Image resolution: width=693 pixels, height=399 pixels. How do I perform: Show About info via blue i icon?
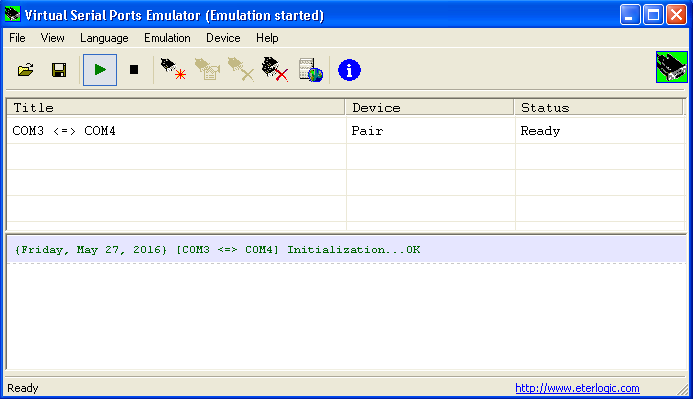349,70
